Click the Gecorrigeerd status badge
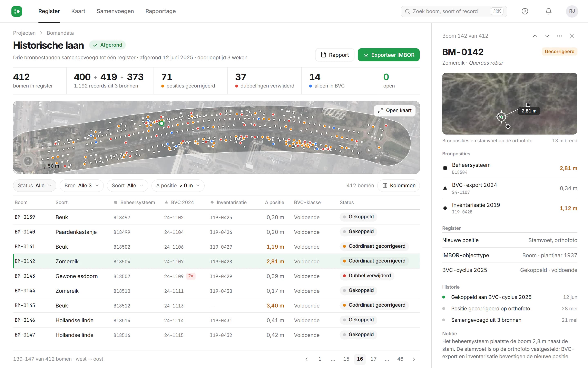The image size is (588, 368). tap(559, 52)
